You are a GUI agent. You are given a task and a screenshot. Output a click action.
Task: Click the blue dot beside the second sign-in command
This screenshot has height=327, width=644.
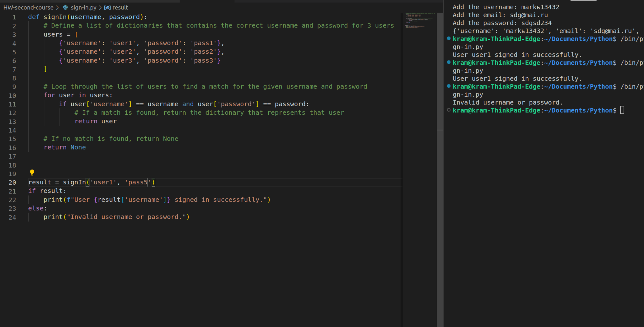(x=449, y=63)
